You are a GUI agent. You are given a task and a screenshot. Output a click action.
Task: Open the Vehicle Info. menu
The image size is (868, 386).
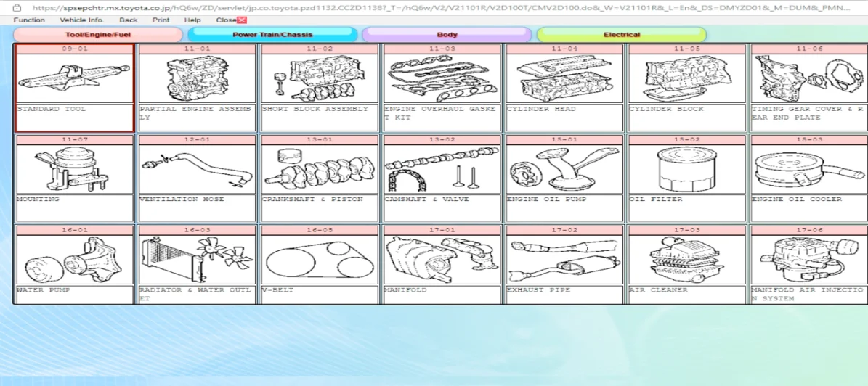82,20
